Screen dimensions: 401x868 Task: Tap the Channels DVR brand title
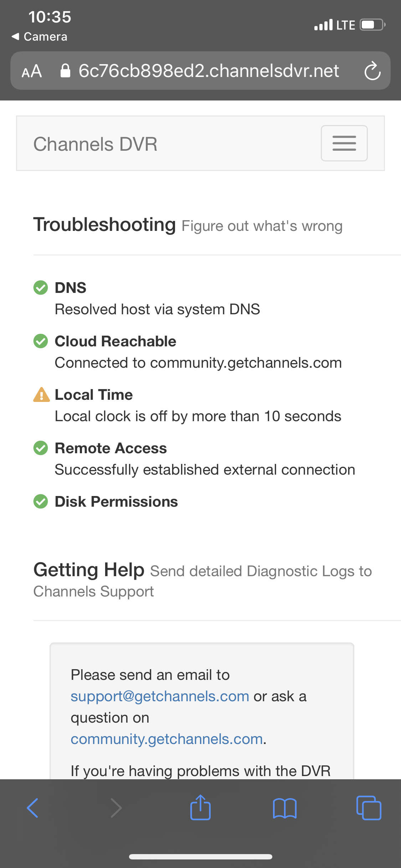(95, 144)
